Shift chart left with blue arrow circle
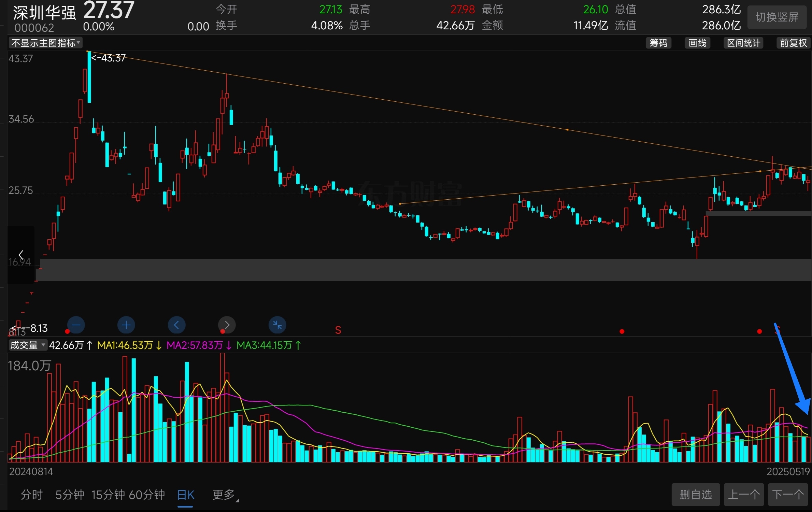The width and height of the screenshot is (812, 512). (x=176, y=325)
